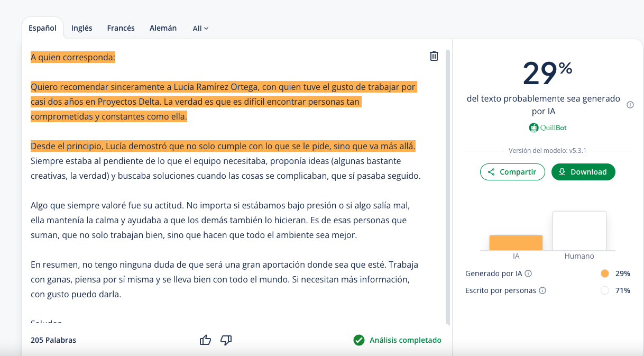644x356 pixels.
Task: Click the orange IA bar in chart
Action: tap(516, 243)
